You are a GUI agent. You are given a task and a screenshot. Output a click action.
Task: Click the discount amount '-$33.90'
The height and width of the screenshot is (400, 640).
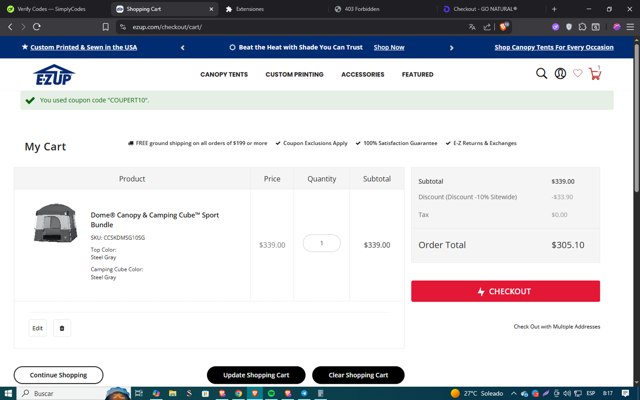(x=562, y=197)
